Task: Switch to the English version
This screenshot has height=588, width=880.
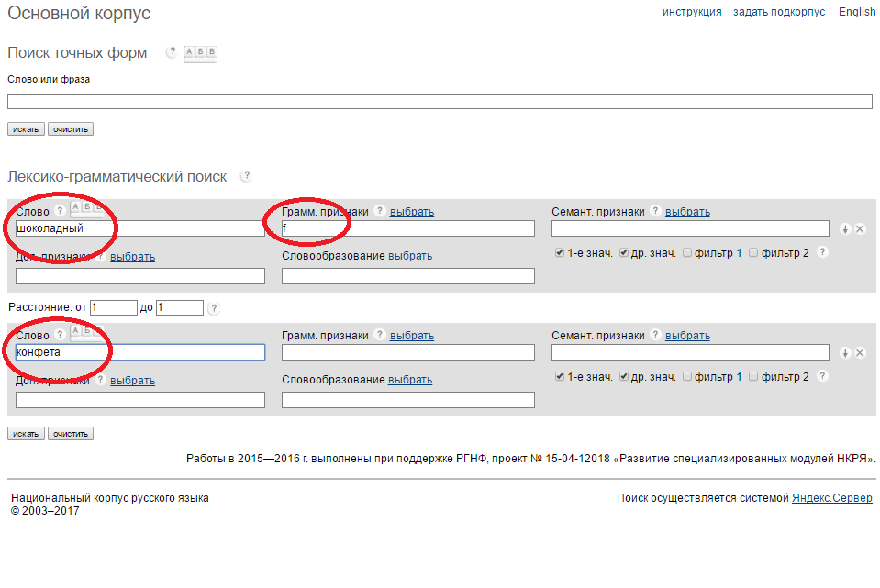Action: pyautogui.click(x=857, y=12)
